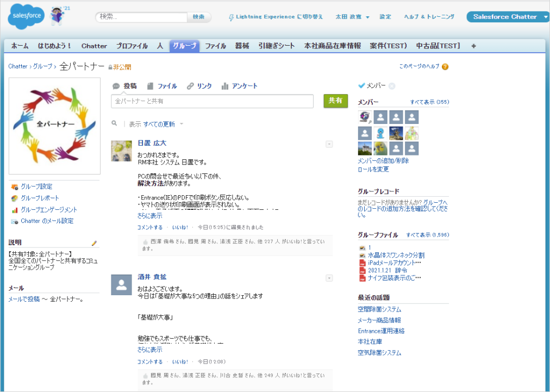Image resolution: width=550 pixels, height=392 pixels.
Task: Click the grey X icon next to メンバー
Action: [392, 86]
